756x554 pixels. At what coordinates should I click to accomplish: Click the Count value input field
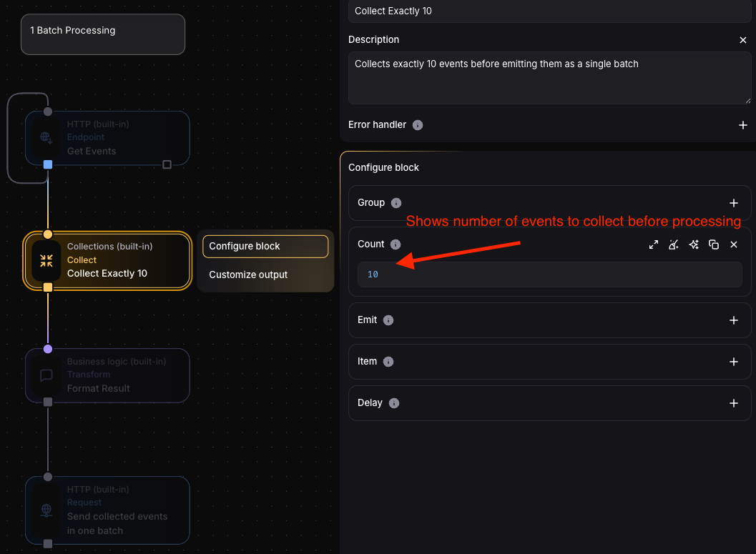pyautogui.click(x=549, y=274)
